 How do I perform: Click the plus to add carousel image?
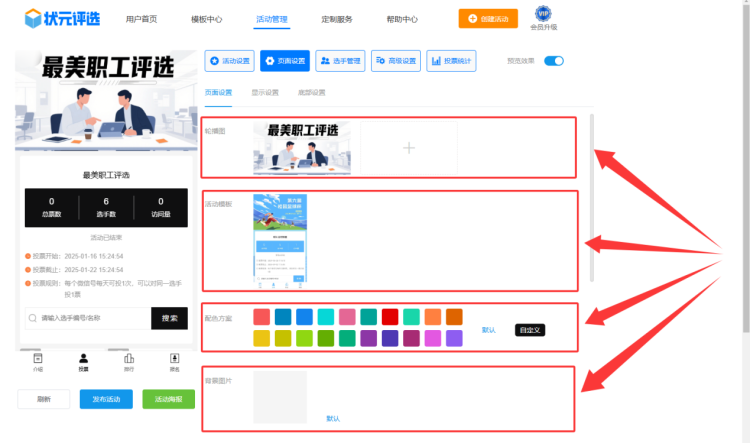[408, 148]
